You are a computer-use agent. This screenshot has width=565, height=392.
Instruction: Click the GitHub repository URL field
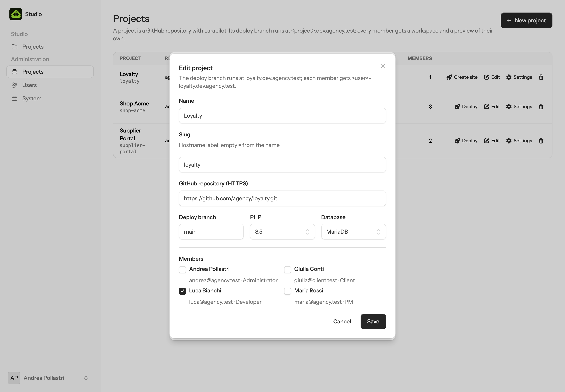click(282, 198)
